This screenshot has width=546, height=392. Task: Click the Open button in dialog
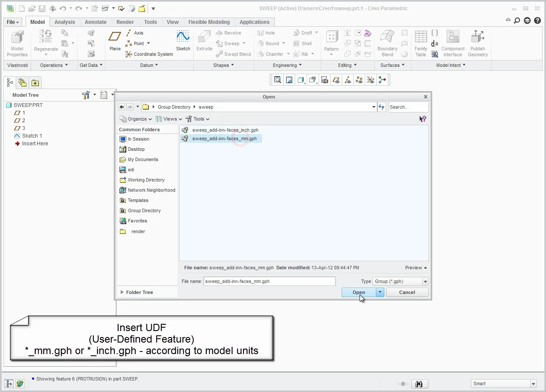(x=359, y=292)
